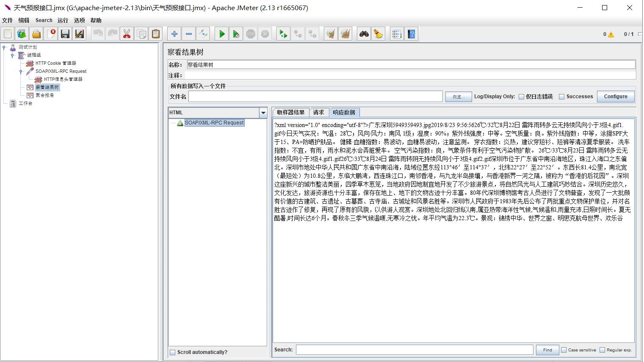Toggle the Scroll automatically checkbox
644x362 pixels.
172,352
